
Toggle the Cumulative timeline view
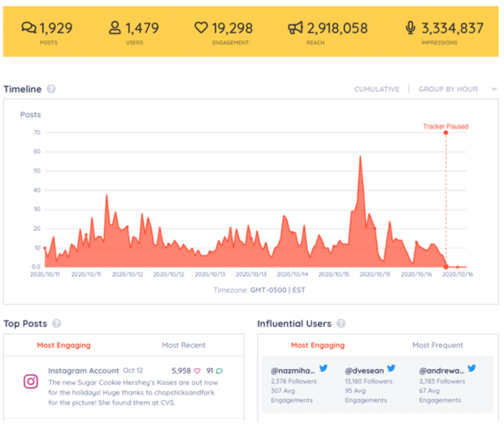click(x=376, y=89)
